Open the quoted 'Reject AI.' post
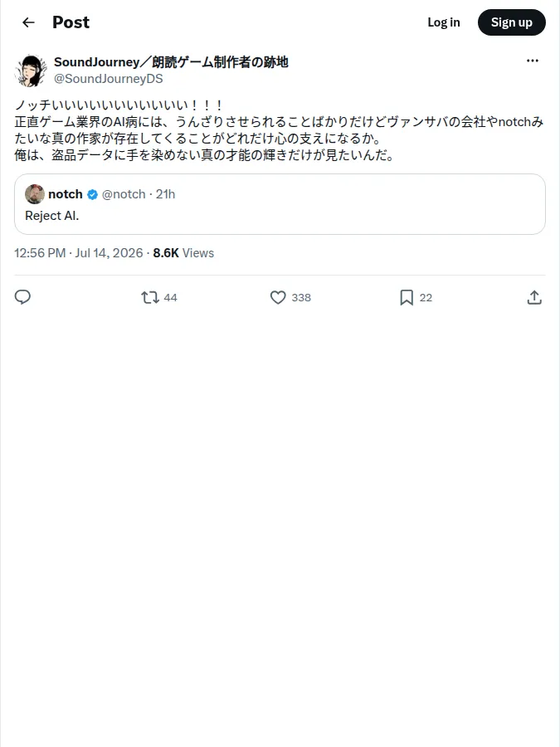The height and width of the screenshot is (747, 560). pos(280,204)
